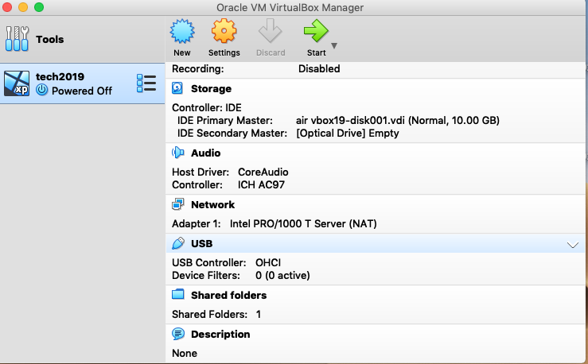Open the Start button dropdown arrow

click(x=334, y=45)
